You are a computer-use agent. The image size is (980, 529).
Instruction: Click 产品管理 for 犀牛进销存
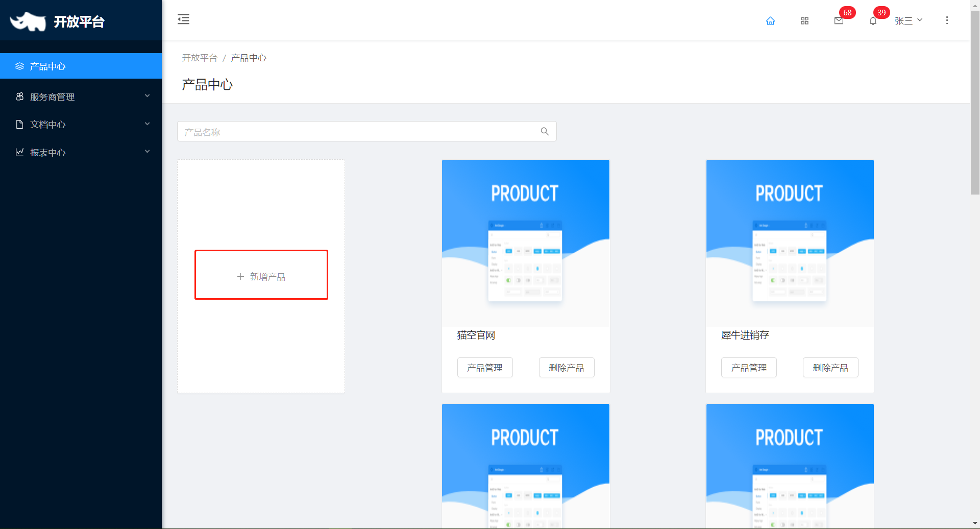tap(749, 368)
